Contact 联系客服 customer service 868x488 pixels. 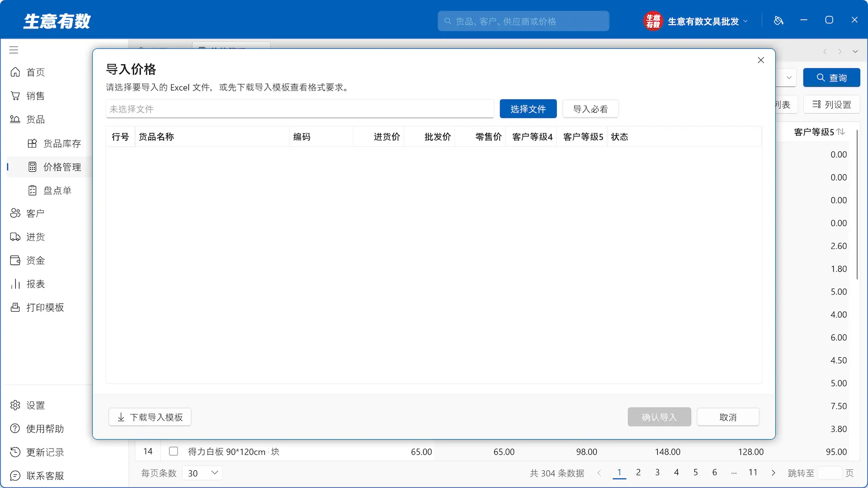tap(45, 476)
